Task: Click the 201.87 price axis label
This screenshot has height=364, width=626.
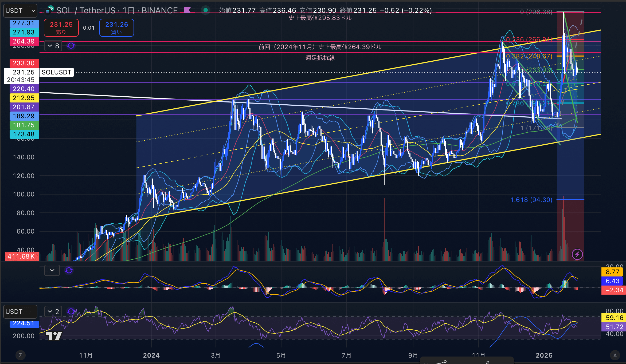Action: coord(24,107)
